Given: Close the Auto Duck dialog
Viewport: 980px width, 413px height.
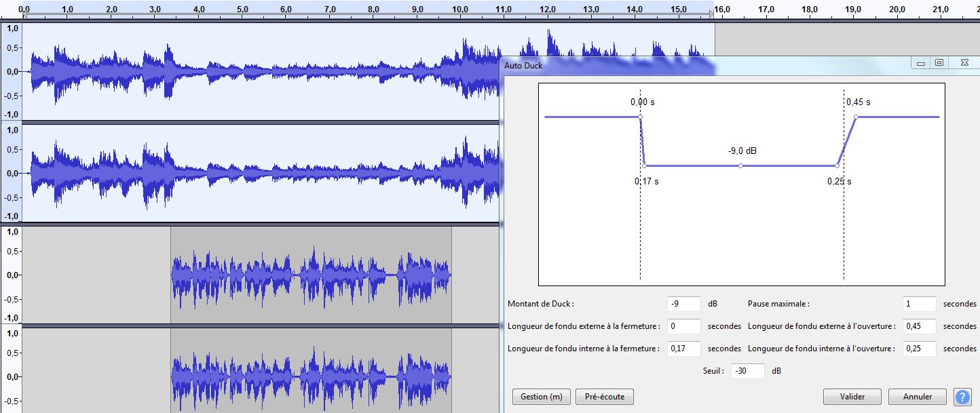Looking at the screenshot, I should point(964,62).
